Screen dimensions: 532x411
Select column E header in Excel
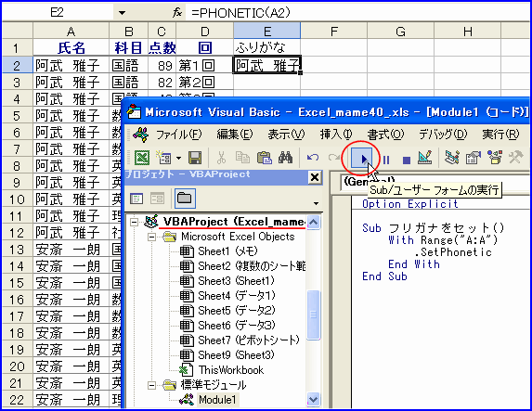tap(267, 32)
